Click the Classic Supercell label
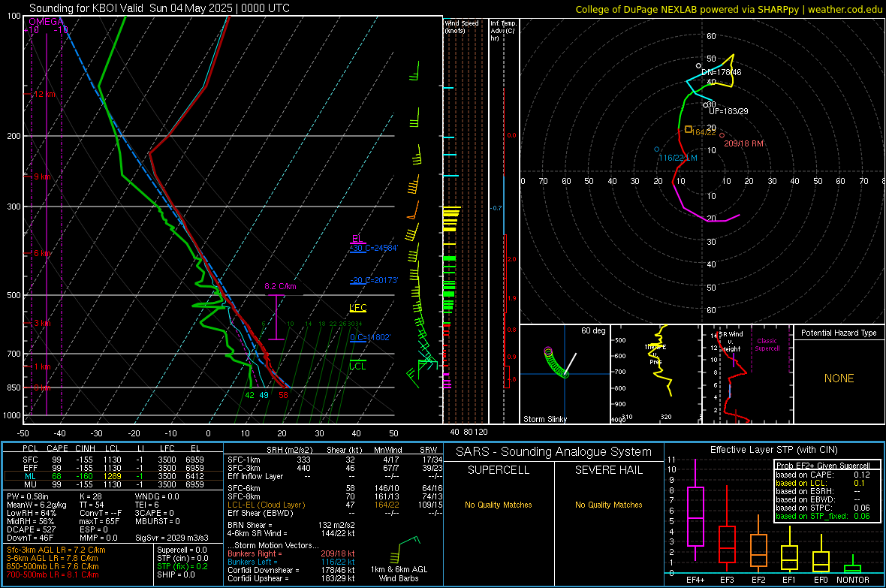 pyautogui.click(x=767, y=345)
